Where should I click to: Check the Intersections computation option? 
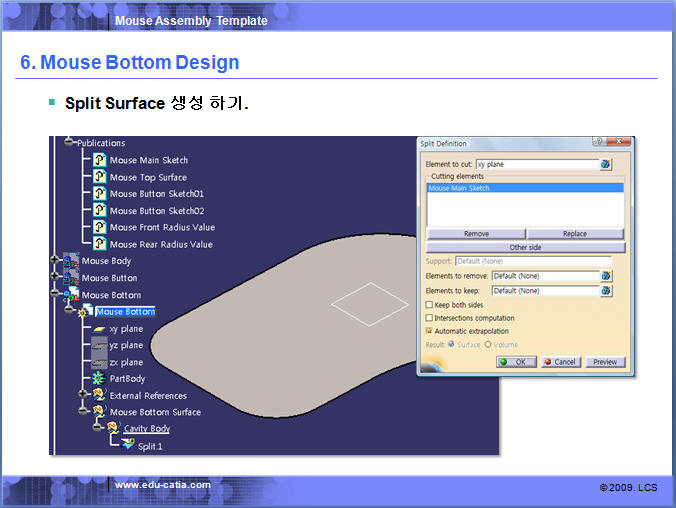coord(430,318)
